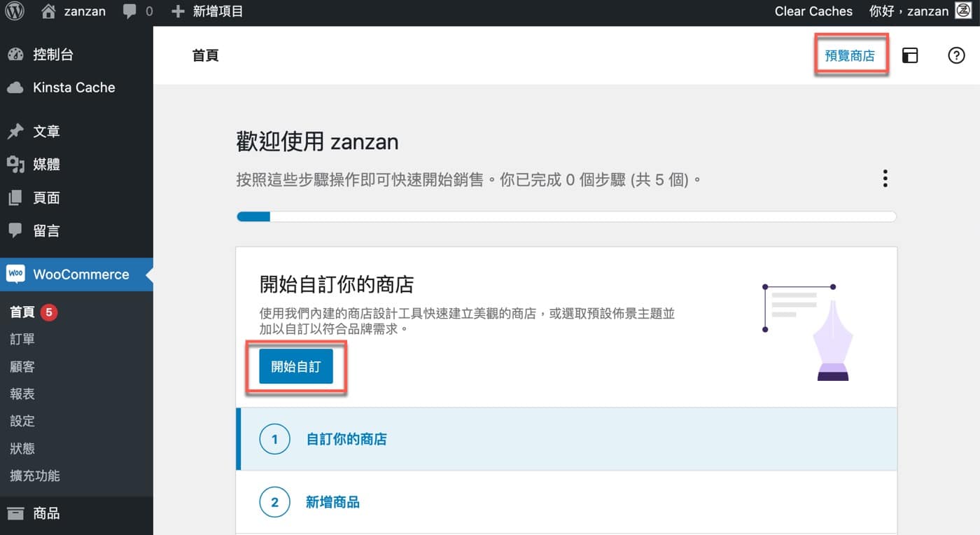The image size is (980, 535).
Task: Go to WooCommerce 首頁 submenu
Action: pos(24,312)
